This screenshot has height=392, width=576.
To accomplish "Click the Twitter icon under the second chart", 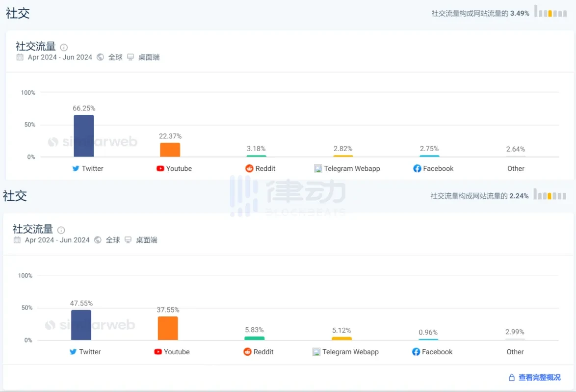I will point(74,352).
